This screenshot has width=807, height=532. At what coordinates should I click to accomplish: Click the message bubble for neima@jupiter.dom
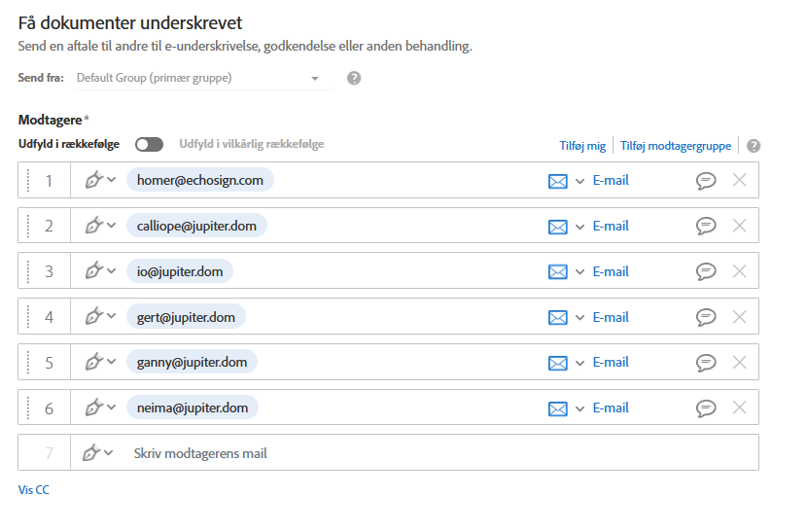coord(707,408)
